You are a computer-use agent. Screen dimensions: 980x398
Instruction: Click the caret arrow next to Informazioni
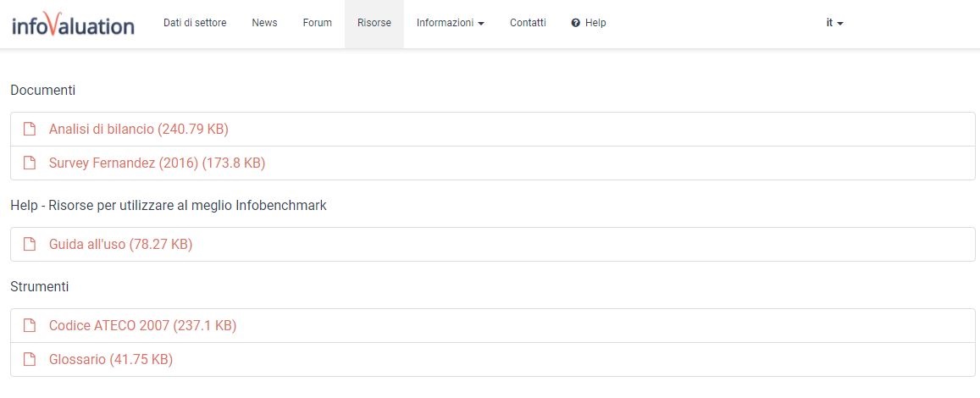(480, 24)
